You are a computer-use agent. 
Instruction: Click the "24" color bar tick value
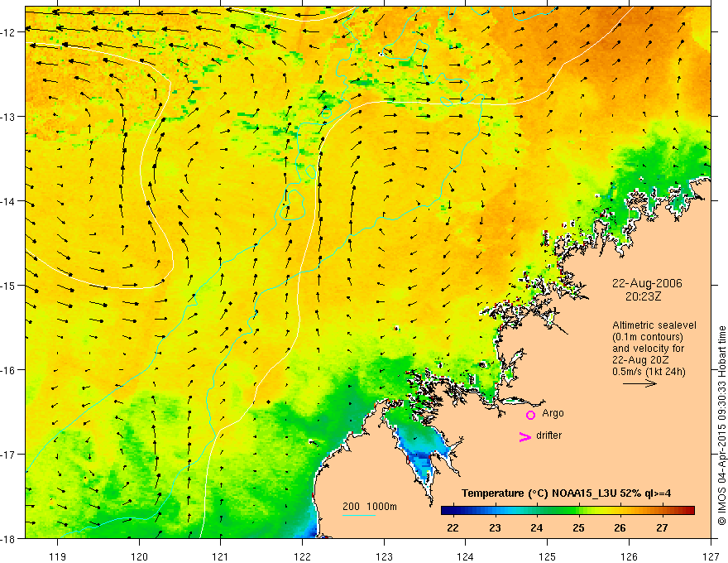pos(537,528)
